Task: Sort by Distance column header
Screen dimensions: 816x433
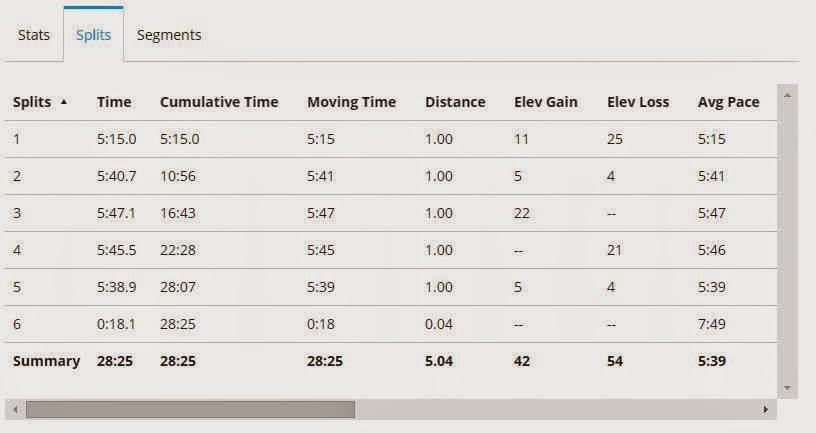Action: click(455, 102)
